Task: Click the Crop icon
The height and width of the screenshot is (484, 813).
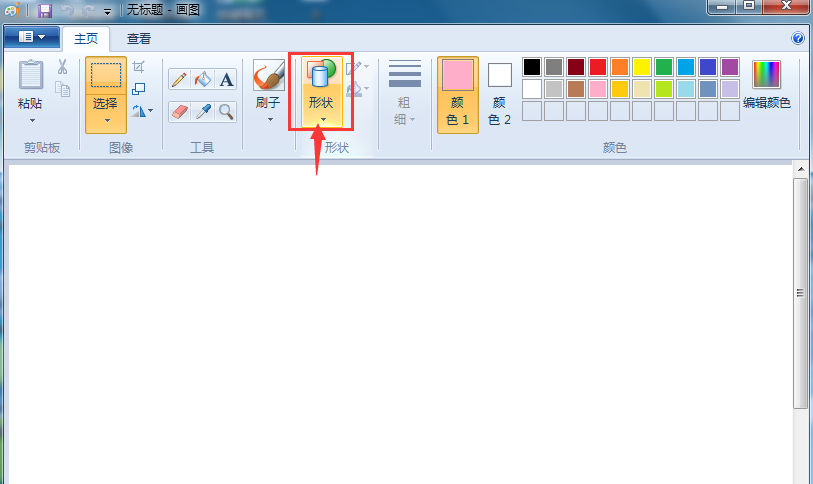Action: point(138,66)
